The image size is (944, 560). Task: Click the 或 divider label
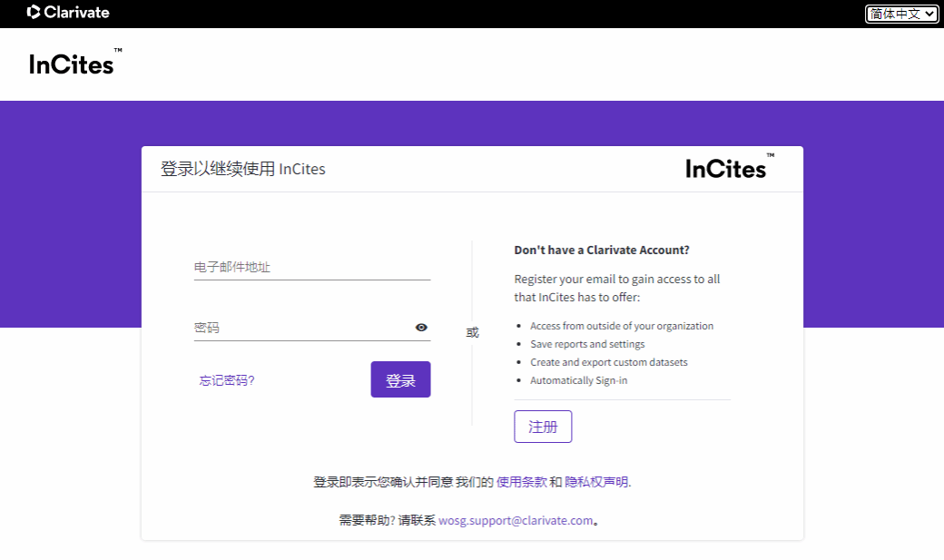point(472,332)
